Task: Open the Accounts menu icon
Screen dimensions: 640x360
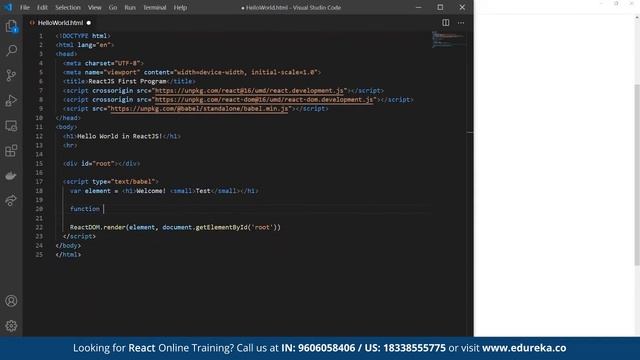Action: tap(11, 301)
